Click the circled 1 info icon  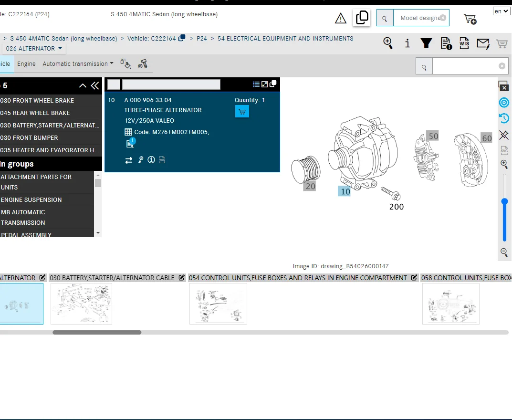point(151,160)
